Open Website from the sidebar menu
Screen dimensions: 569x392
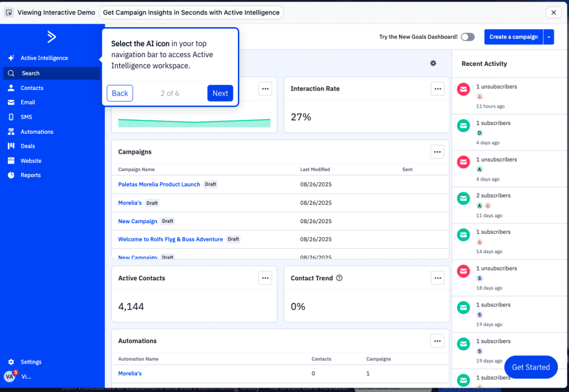tap(31, 160)
